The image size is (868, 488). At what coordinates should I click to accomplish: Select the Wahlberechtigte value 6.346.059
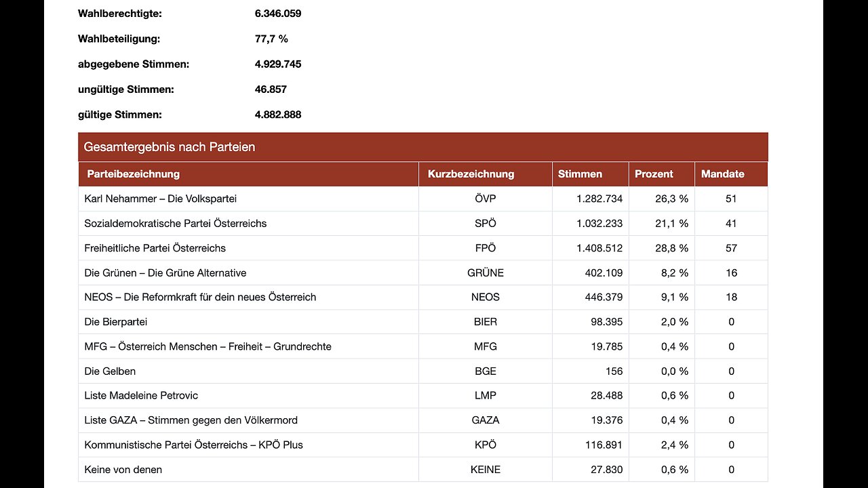pyautogui.click(x=278, y=14)
